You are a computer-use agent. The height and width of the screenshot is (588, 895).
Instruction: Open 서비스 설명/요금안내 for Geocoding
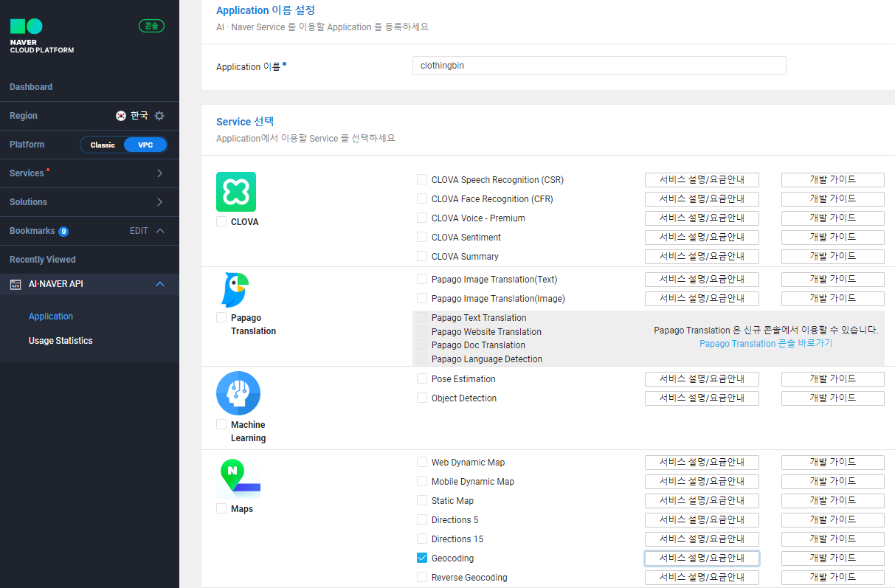pyautogui.click(x=702, y=558)
